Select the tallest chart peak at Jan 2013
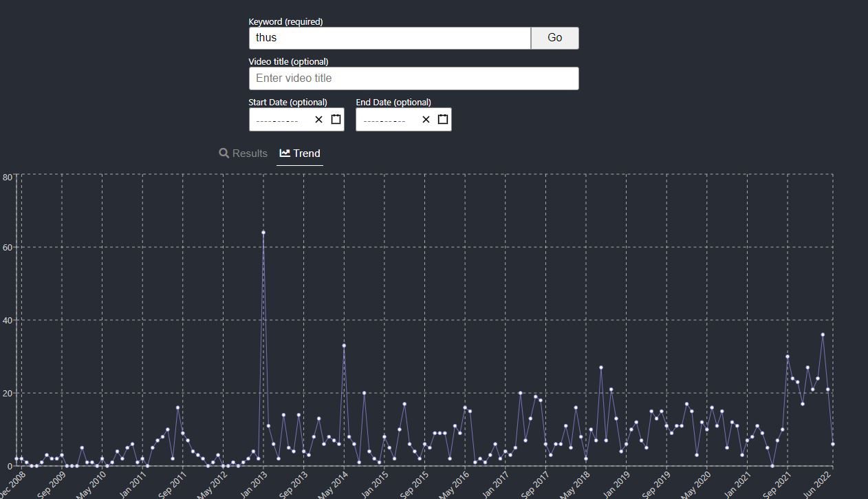The width and height of the screenshot is (868, 499). [x=263, y=233]
